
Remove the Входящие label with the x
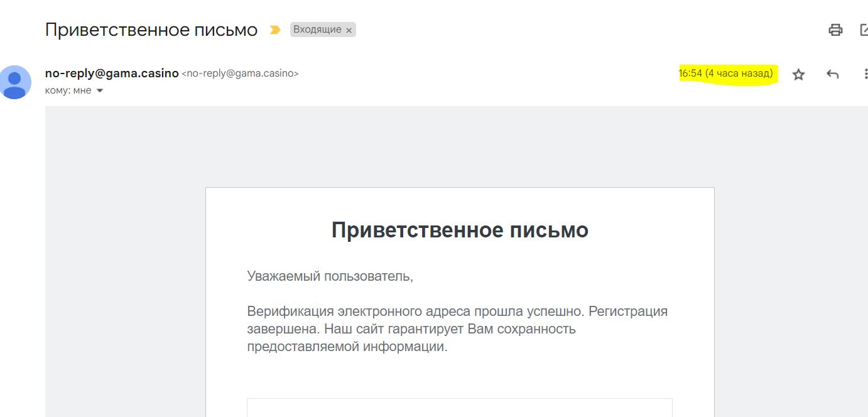349,30
